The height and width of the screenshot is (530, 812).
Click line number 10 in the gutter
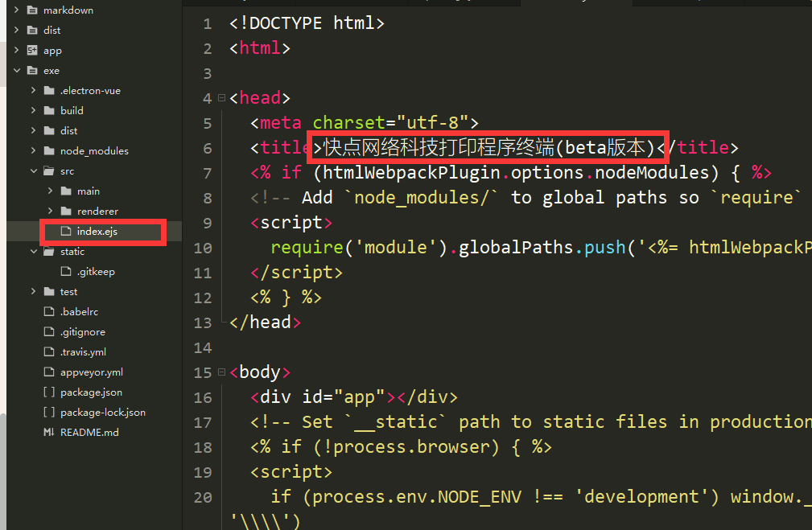click(x=203, y=248)
